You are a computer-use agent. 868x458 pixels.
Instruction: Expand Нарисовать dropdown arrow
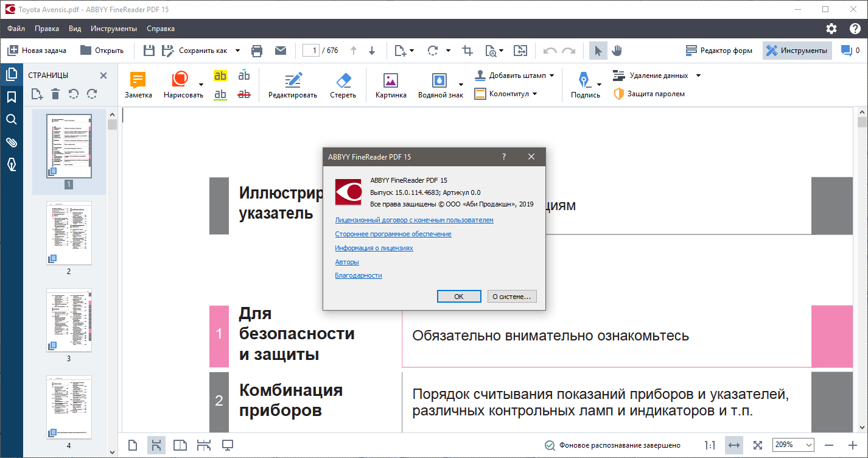click(x=201, y=85)
